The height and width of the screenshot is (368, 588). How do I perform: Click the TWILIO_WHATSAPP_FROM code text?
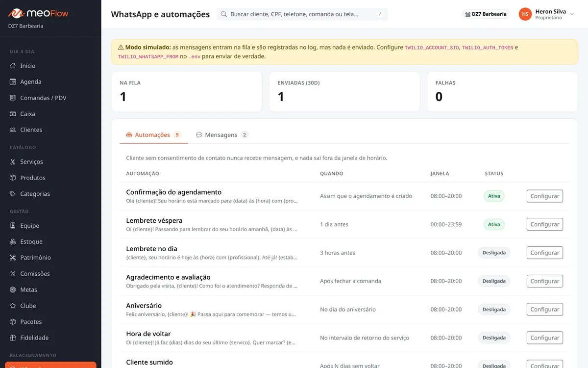pyautogui.click(x=148, y=57)
